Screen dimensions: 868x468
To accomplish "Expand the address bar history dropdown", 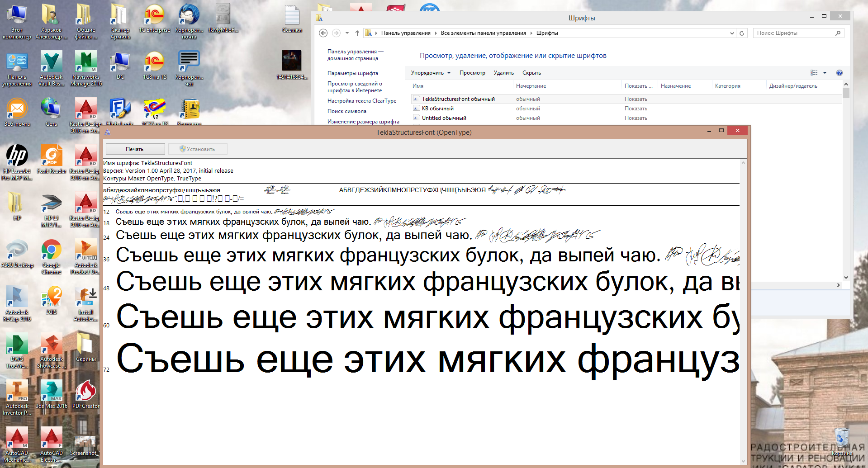I will tap(732, 33).
